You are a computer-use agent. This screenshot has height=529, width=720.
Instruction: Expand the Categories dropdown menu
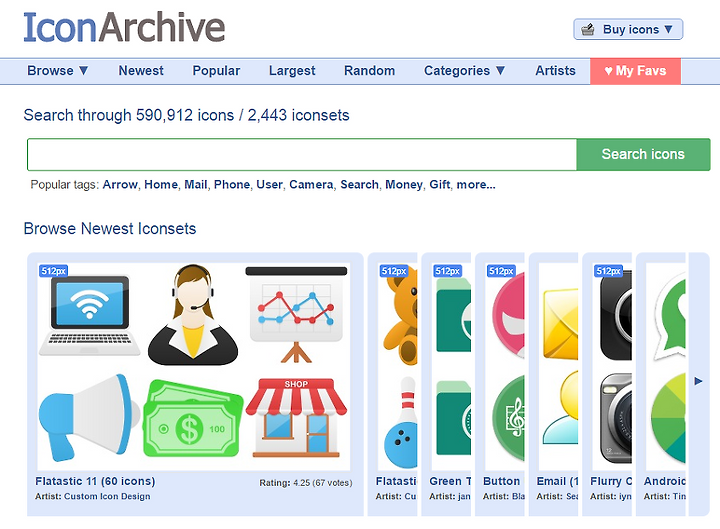pyautogui.click(x=464, y=71)
